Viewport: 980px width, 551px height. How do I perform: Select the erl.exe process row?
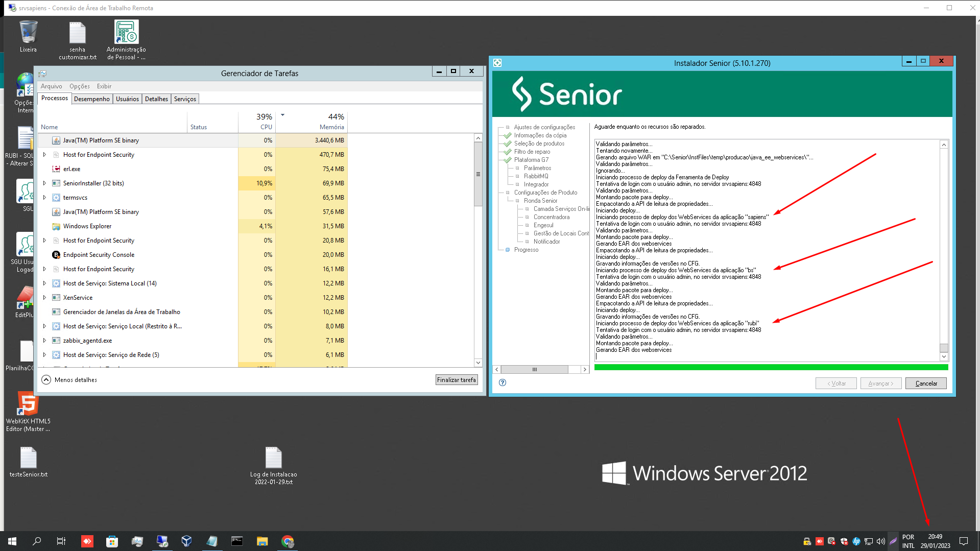click(193, 169)
